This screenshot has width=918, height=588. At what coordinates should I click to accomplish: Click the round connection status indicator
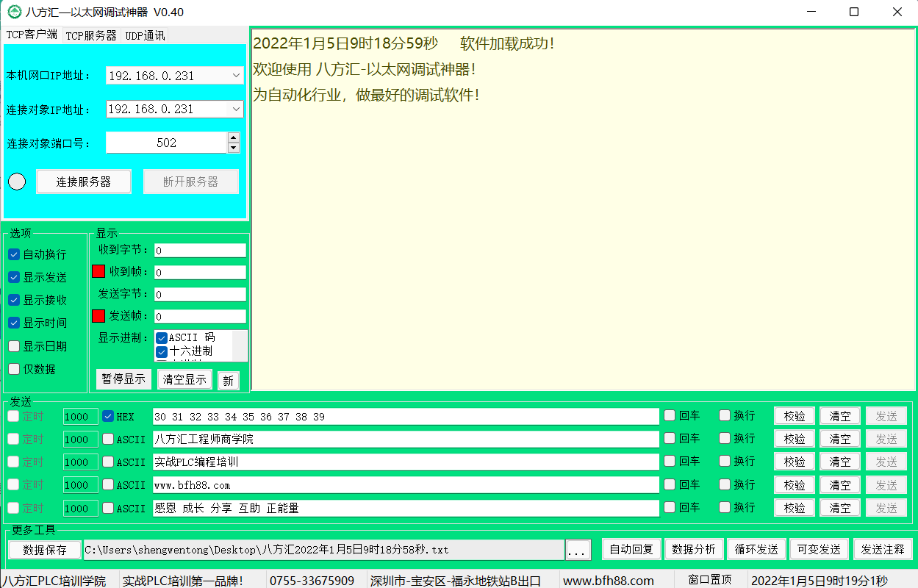click(x=17, y=181)
